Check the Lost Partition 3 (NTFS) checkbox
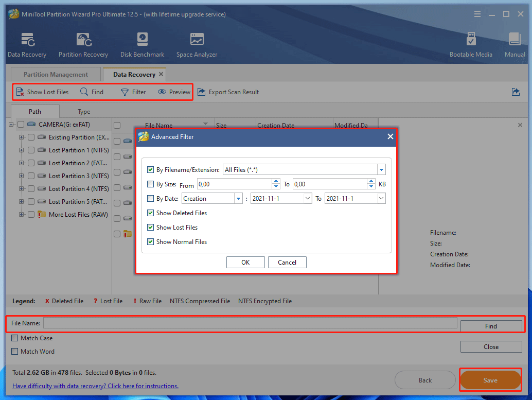The height and width of the screenshot is (400, 532). click(x=31, y=176)
